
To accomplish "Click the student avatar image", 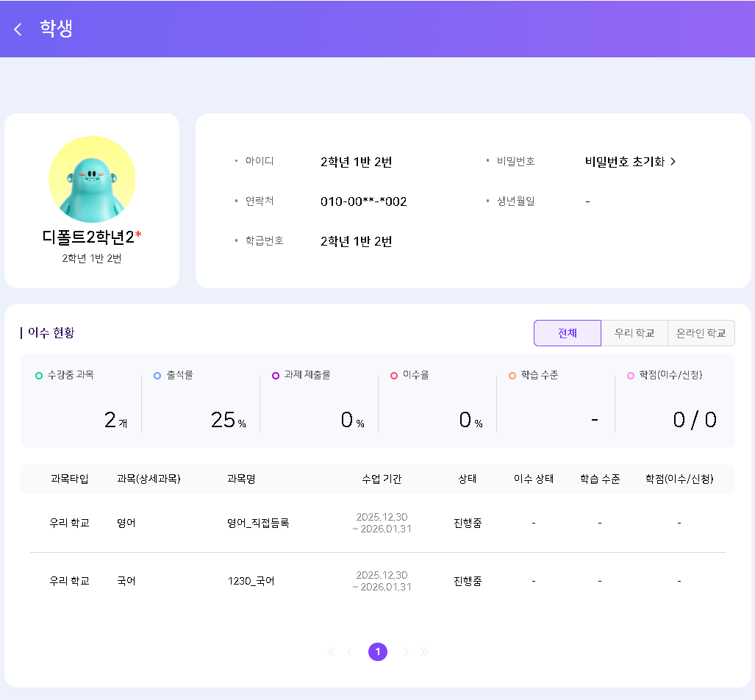I will click(x=92, y=179).
